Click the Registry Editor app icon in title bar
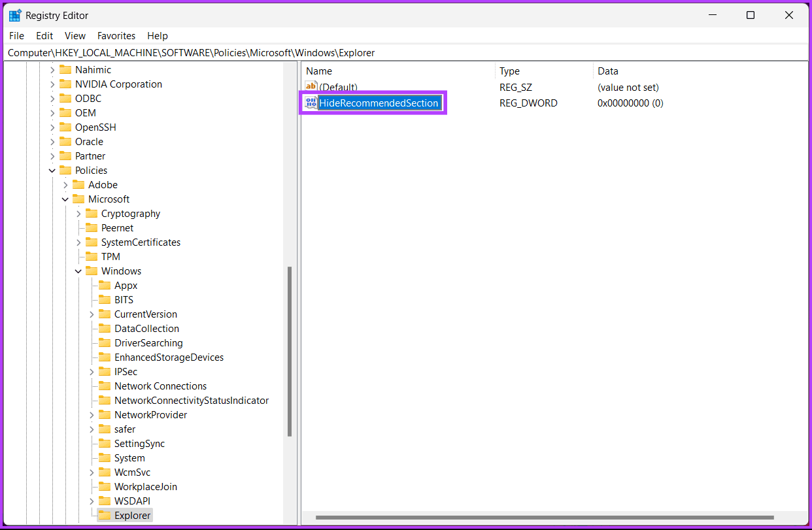 coord(14,16)
